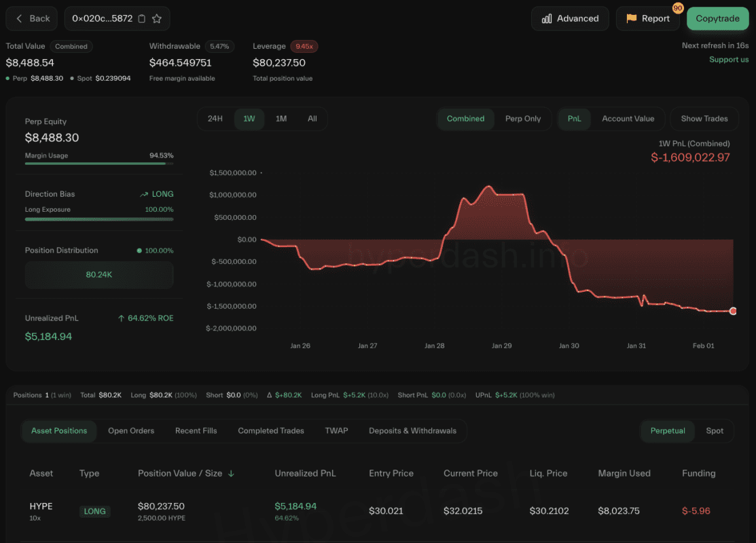Viewport: 756px width, 543px height.
Task: Open the Support us link
Action: 729,60
